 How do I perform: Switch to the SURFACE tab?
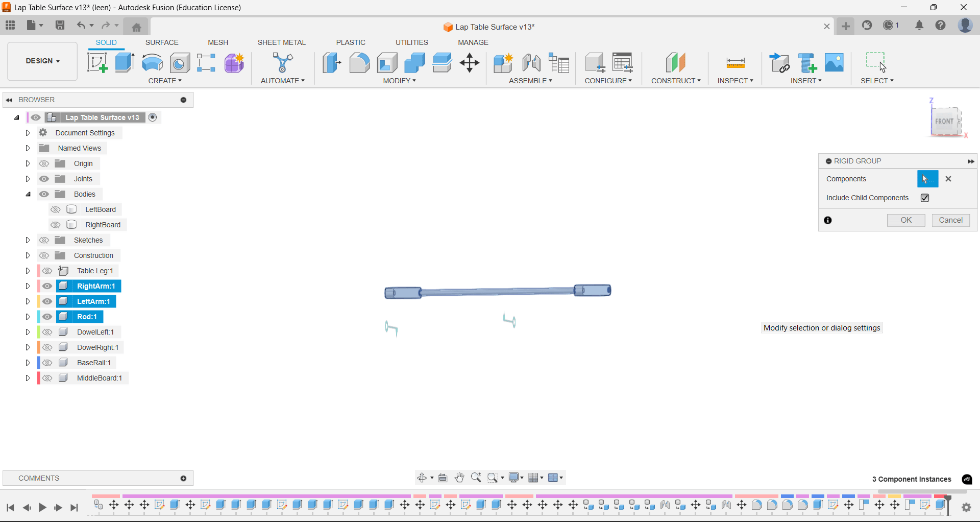coord(162,42)
